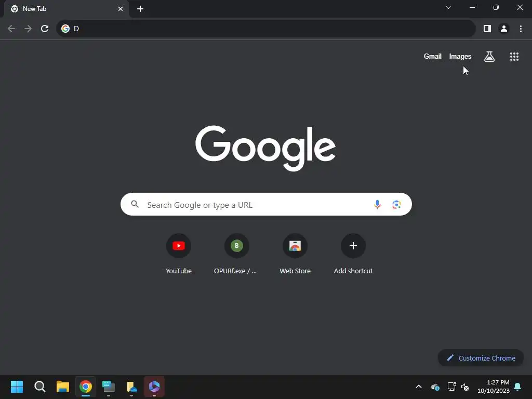Click the Chrome taskbar icon
Viewport: 532px width, 399px height.
point(86,387)
